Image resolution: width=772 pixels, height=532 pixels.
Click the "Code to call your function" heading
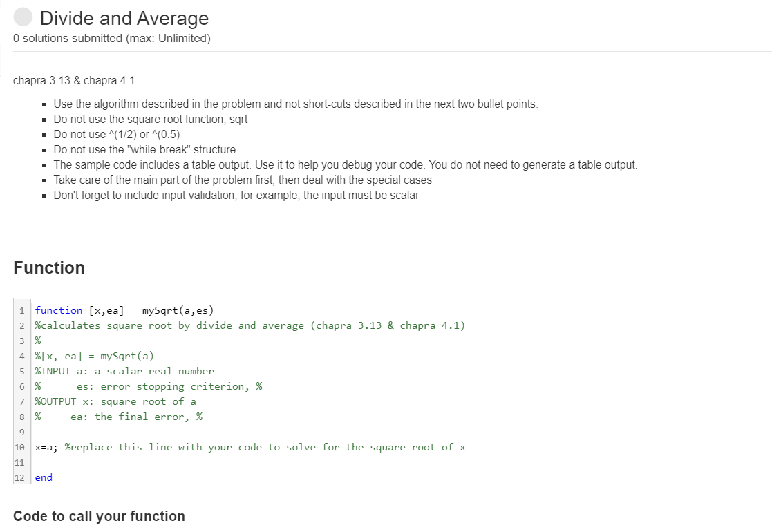pos(99,515)
